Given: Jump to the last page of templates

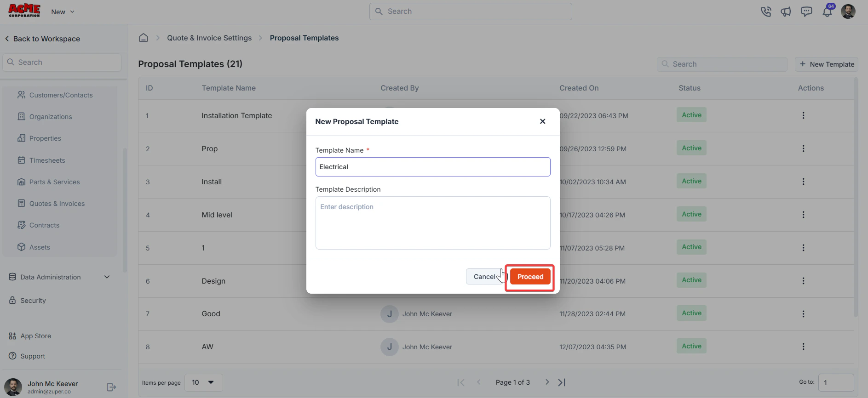Looking at the screenshot, I should (562, 382).
